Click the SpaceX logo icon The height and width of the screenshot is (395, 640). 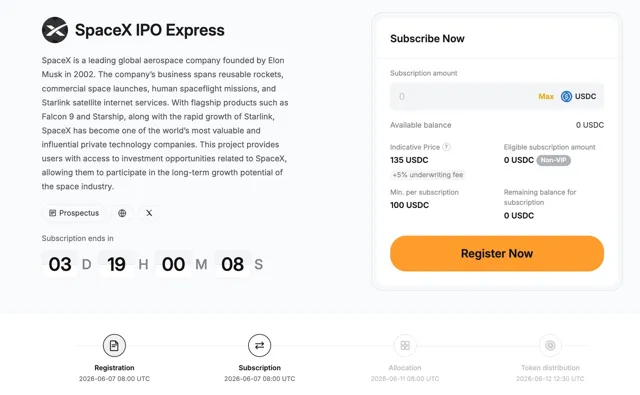pyautogui.click(x=55, y=30)
